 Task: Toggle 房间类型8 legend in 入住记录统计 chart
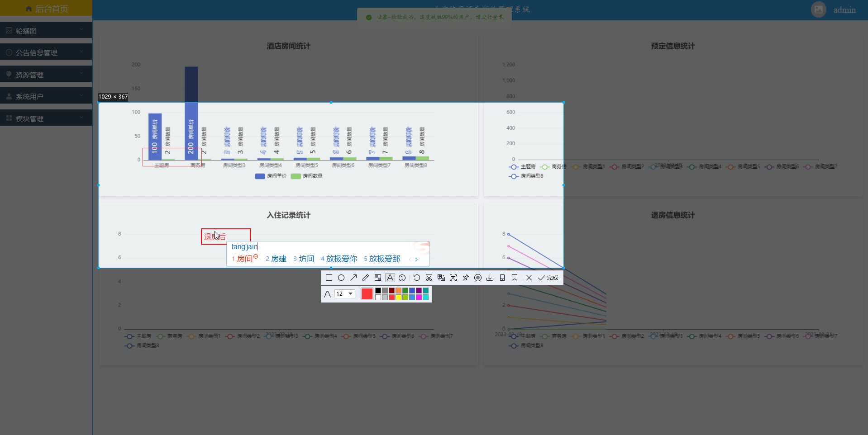(x=142, y=345)
